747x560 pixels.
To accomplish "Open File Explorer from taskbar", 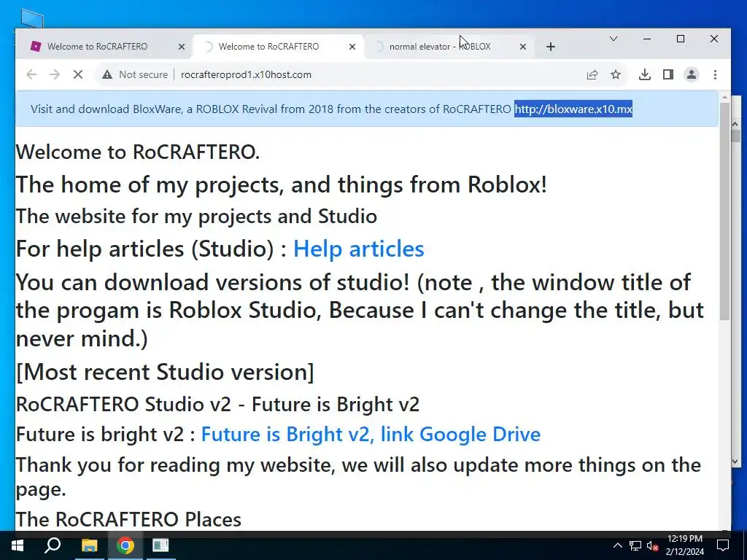I will (89, 545).
